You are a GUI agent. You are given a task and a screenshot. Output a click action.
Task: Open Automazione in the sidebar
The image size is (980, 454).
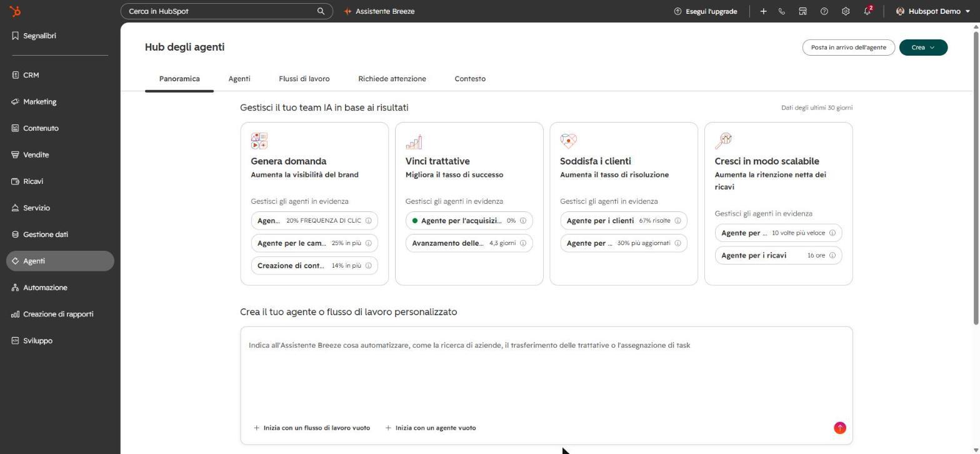pyautogui.click(x=60, y=288)
